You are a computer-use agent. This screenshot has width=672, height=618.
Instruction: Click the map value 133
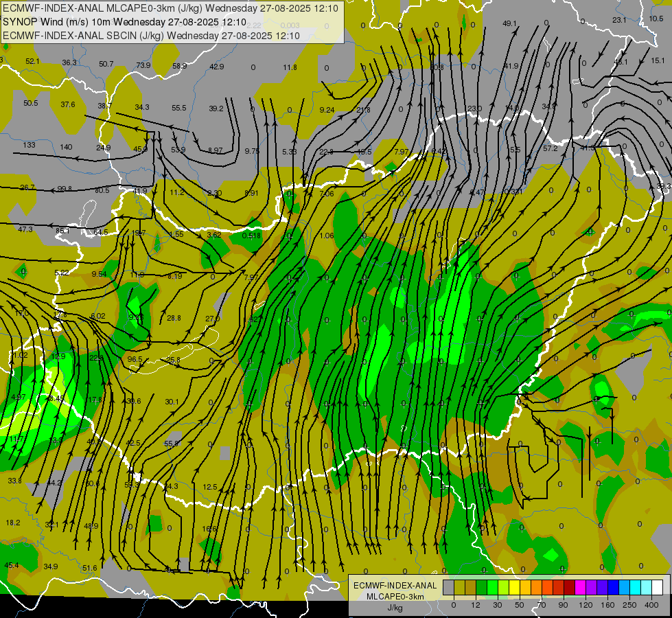pos(29,145)
